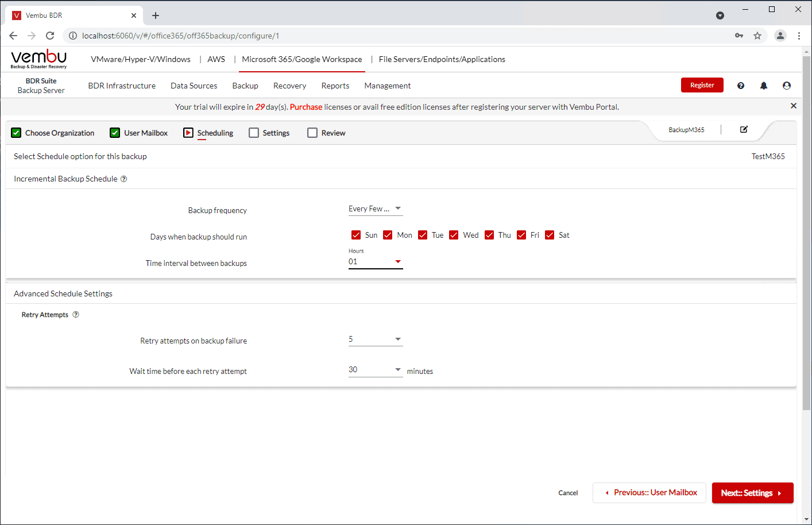This screenshot has height=525, width=812.
Task: Open notifications bell icon
Action: point(764,86)
